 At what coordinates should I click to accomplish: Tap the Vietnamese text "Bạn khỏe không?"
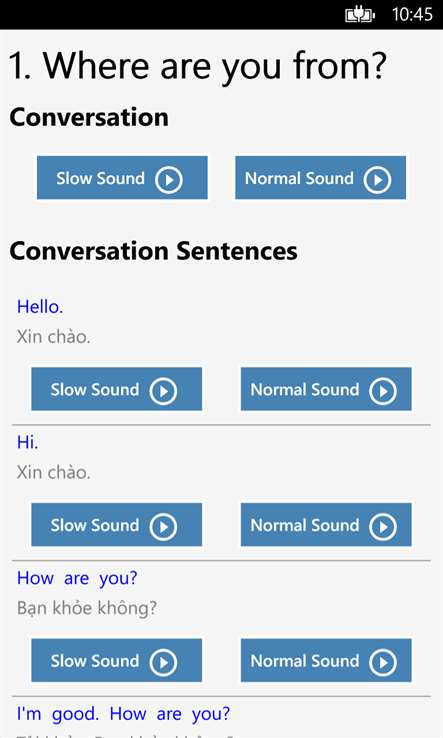coord(87,608)
